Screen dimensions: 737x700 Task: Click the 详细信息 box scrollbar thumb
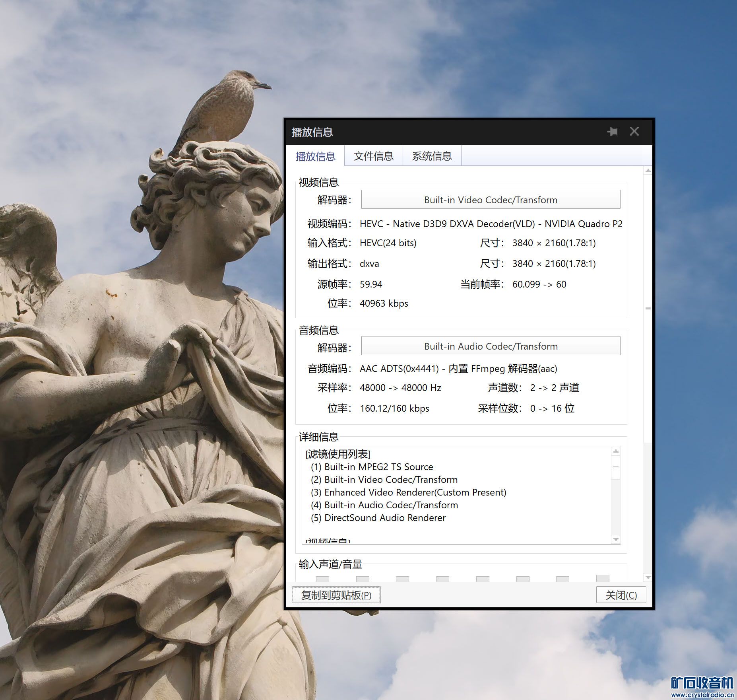pos(616,468)
